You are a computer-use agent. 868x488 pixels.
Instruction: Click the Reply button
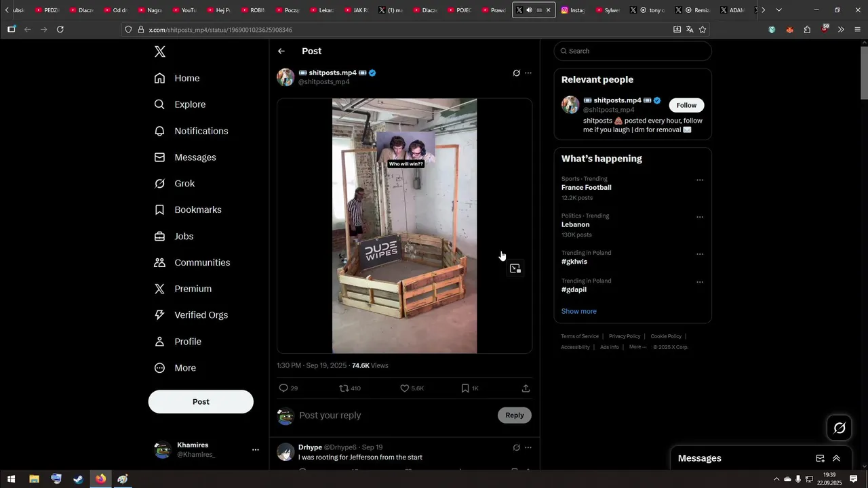[515, 415]
